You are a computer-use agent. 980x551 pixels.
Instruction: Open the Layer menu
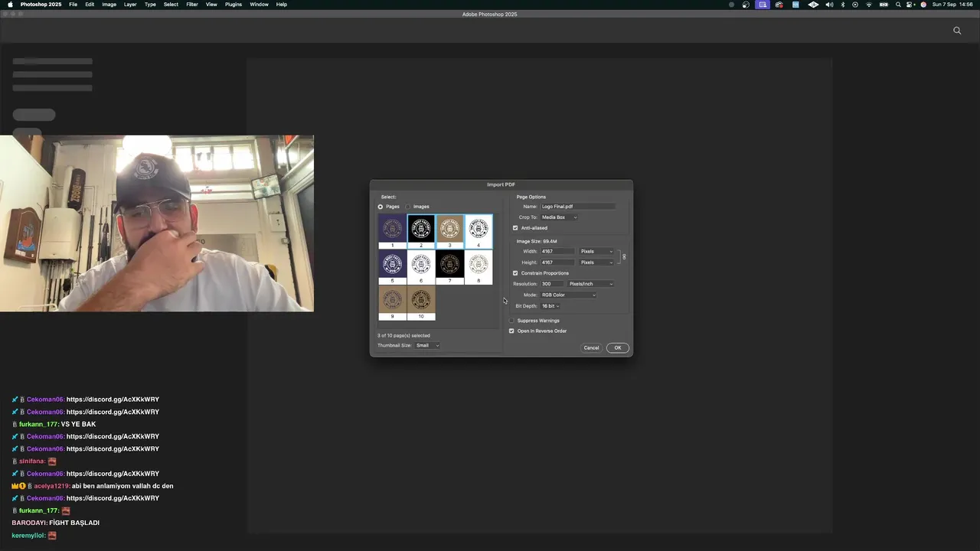pos(130,5)
